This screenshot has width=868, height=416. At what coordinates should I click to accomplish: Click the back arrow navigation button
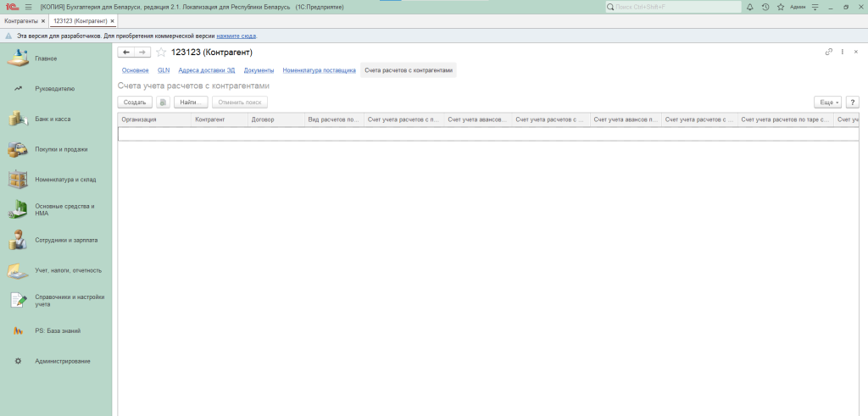(x=126, y=53)
